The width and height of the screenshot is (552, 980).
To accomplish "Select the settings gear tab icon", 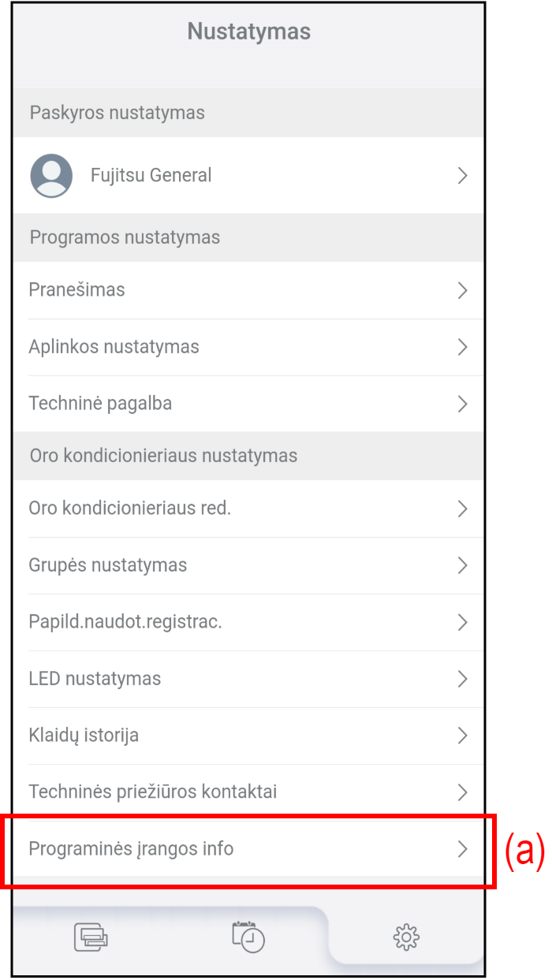I will coord(406,937).
